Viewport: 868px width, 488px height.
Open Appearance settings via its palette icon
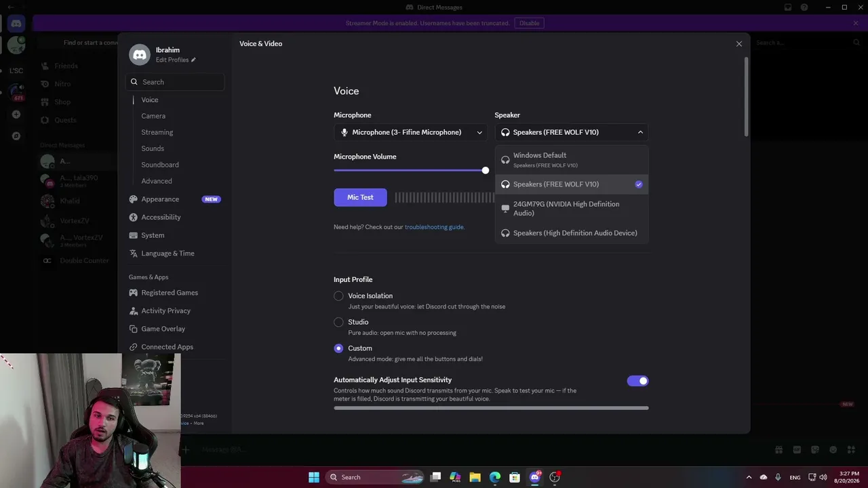(x=134, y=199)
